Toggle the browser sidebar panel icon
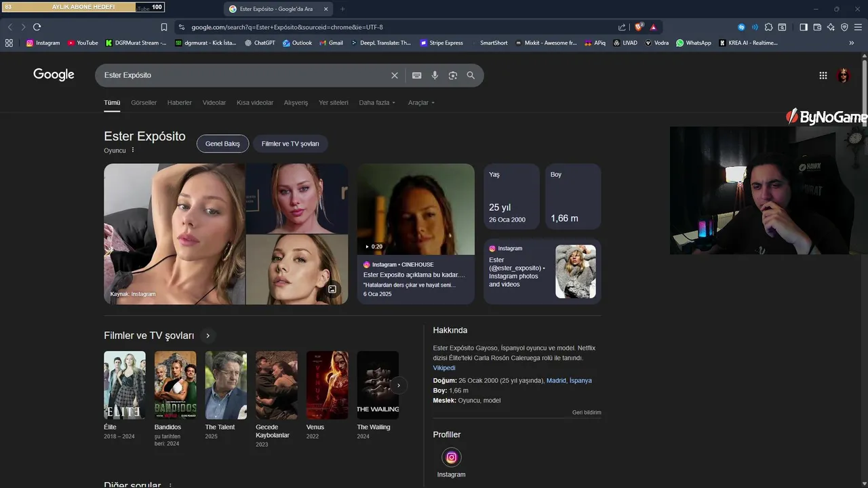 point(804,27)
